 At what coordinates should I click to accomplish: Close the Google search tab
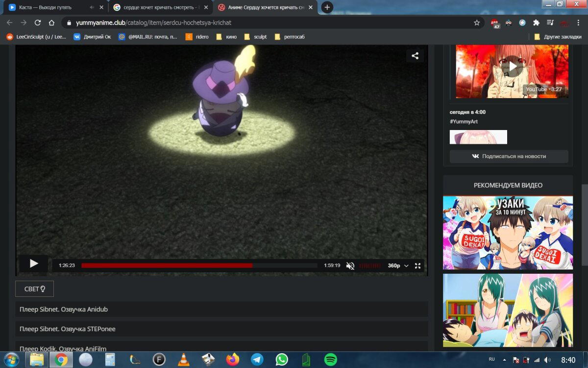tap(206, 7)
